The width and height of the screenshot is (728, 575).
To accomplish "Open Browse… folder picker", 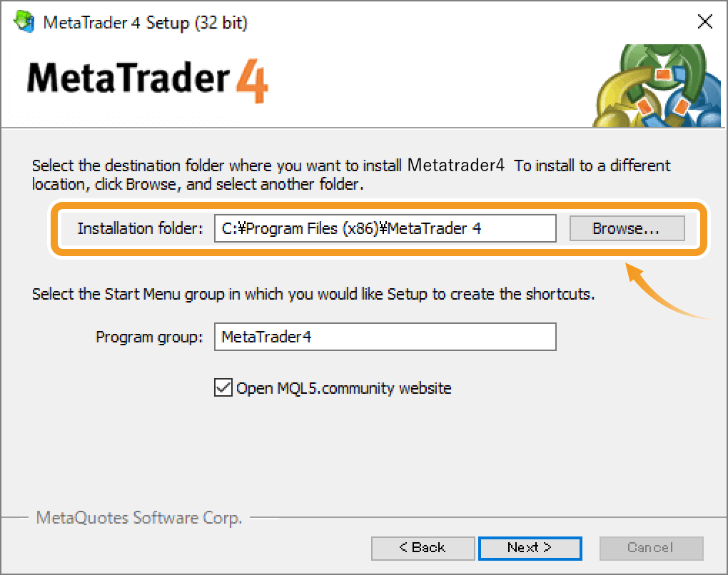I will (x=627, y=228).
